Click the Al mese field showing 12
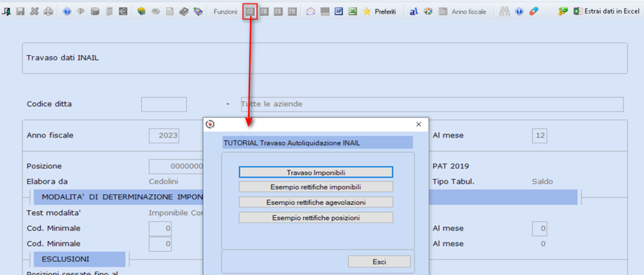Screen dimensions: 644x275 [x=540, y=135]
